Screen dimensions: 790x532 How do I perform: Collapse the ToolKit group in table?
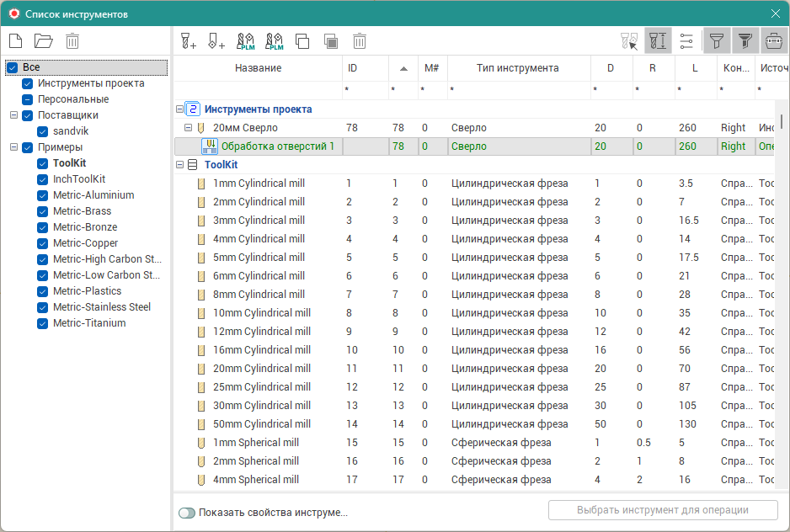(179, 165)
